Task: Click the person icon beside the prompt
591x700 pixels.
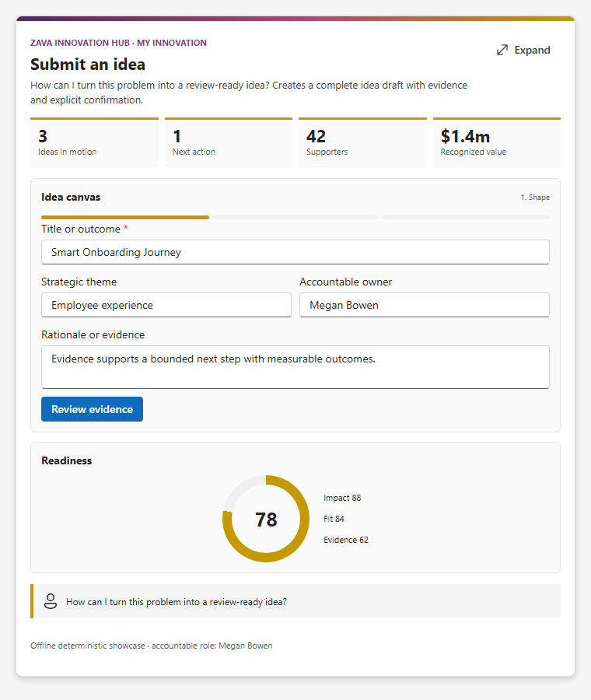Action: coord(51,601)
